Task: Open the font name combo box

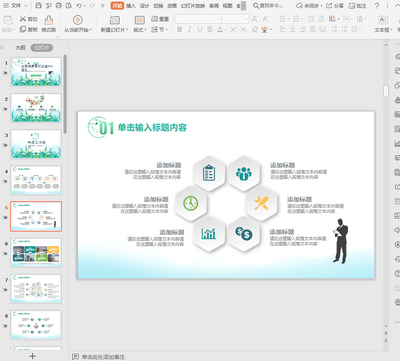Action: pos(198,19)
